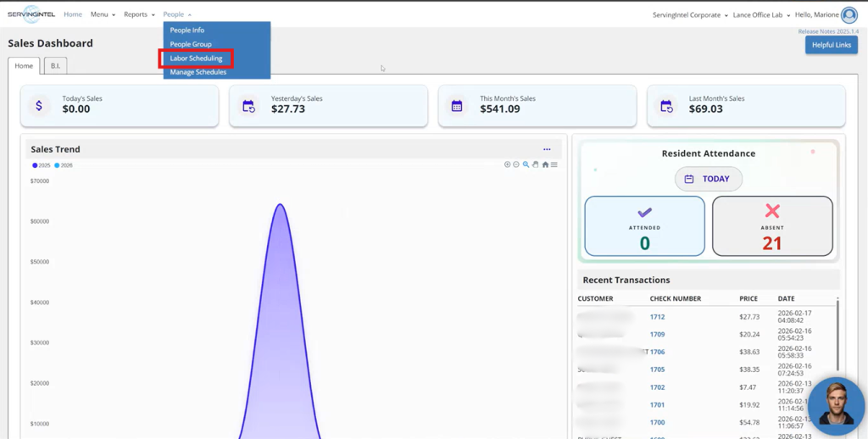Click the Helpful Links button
The image size is (868, 439).
tap(831, 45)
